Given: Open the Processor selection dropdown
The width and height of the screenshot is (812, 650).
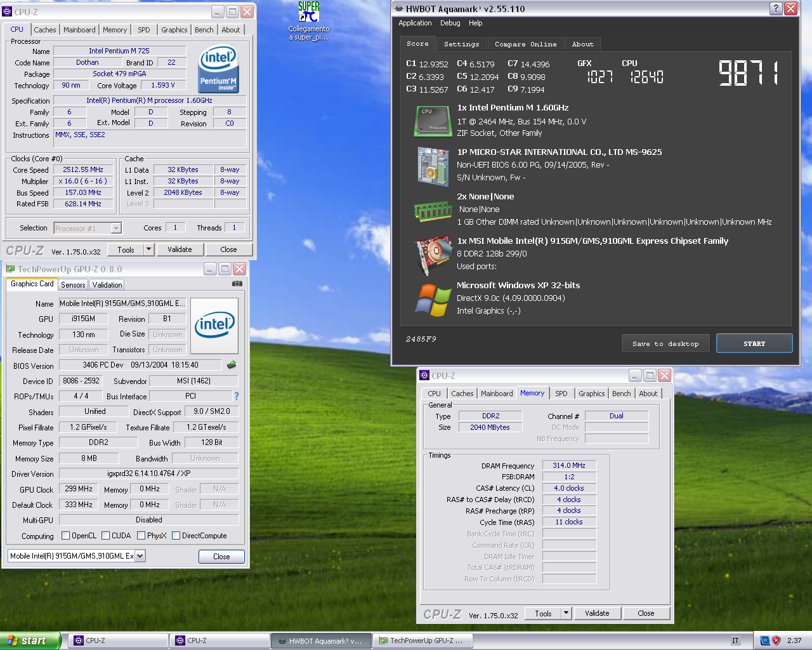Looking at the screenshot, I should point(116,229).
